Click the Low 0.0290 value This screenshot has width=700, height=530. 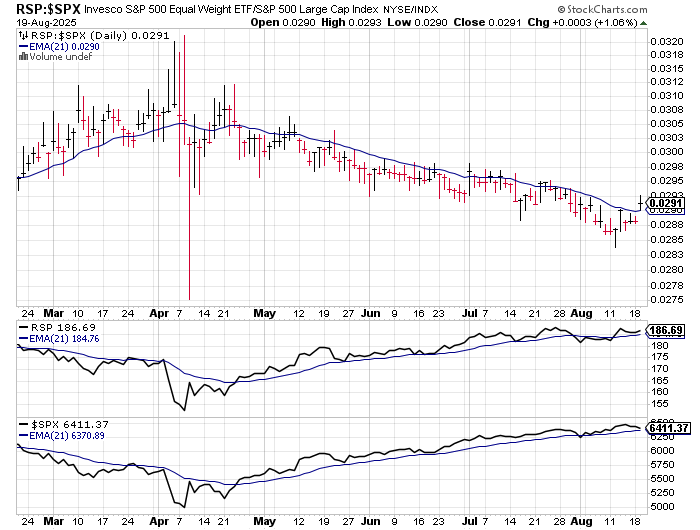(417, 22)
